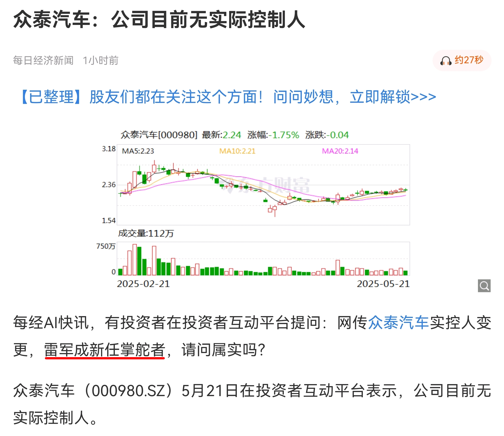The width and height of the screenshot is (504, 436).
Task: Click the 最新:2.24 latest price value
Action: (x=221, y=135)
